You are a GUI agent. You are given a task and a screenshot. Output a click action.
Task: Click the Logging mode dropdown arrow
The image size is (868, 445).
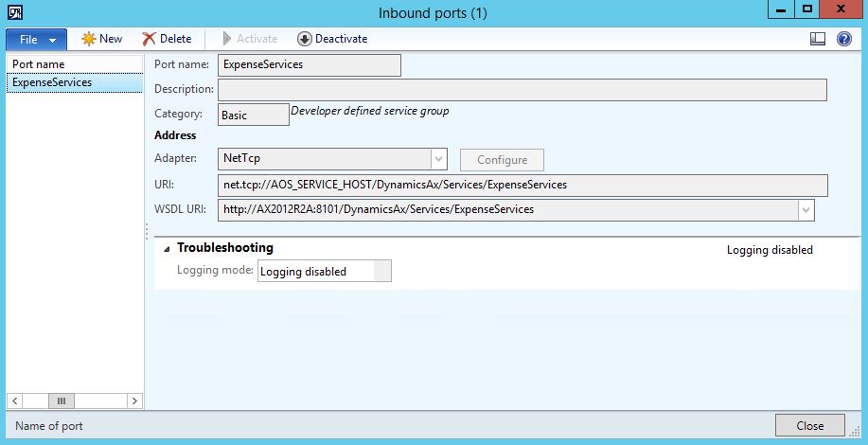point(382,271)
